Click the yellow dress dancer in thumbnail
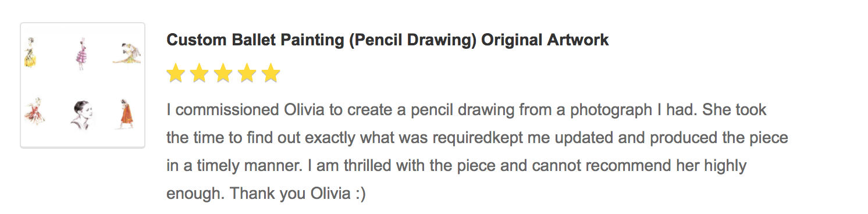This screenshot has width=868, height=214. pos(31,53)
